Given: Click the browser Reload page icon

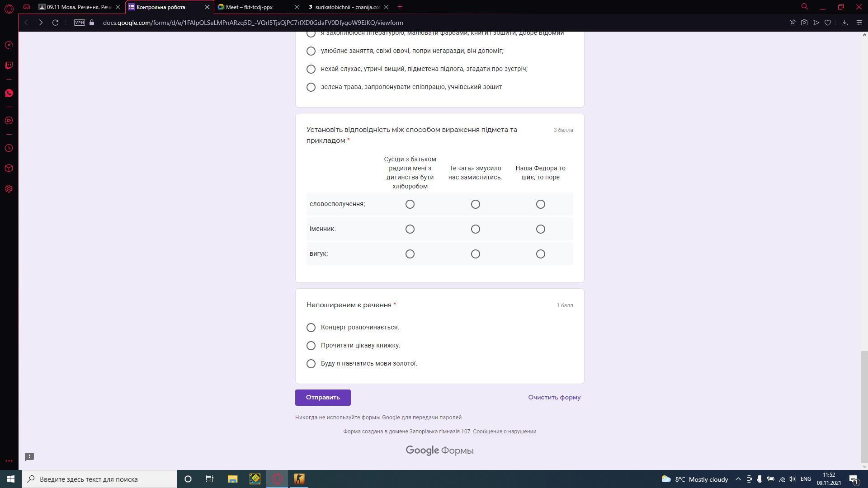Looking at the screenshot, I should click(55, 23).
